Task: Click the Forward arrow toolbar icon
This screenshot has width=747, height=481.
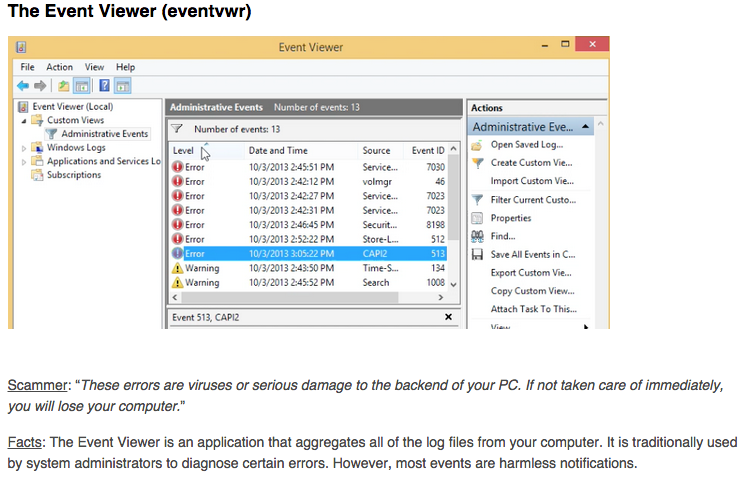Action: pyautogui.click(x=40, y=85)
